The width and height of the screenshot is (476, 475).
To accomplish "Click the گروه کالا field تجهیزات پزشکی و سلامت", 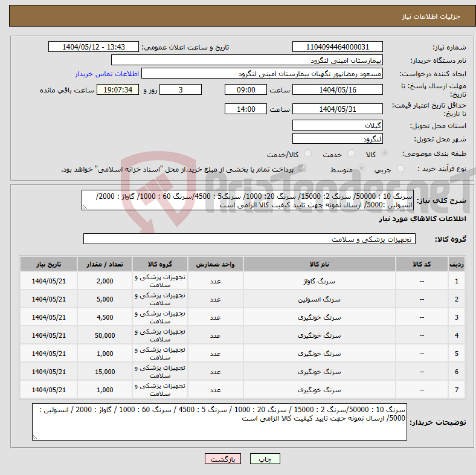I will [x=249, y=239].
